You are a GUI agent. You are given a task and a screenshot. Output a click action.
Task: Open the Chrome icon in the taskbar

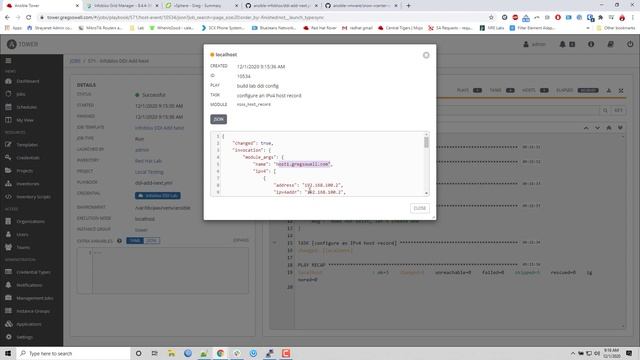tap(220, 353)
